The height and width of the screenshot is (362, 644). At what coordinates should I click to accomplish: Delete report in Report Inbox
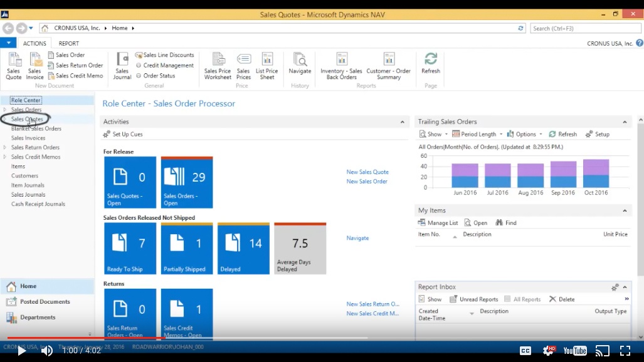pyautogui.click(x=562, y=299)
